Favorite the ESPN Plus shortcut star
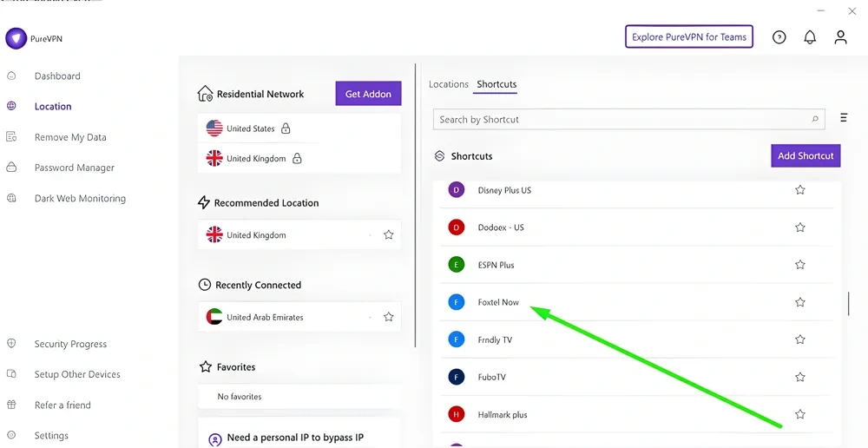The image size is (868, 448). pyautogui.click(x=800, y=265)
